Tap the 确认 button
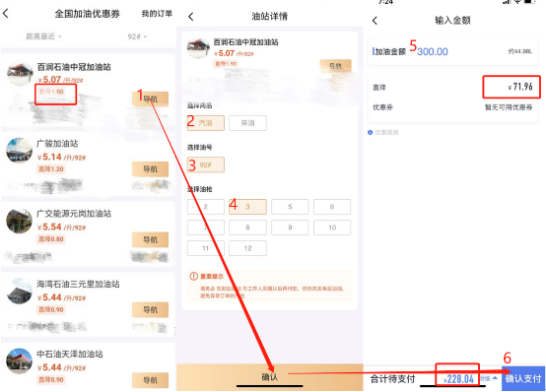 click(269, 377)
